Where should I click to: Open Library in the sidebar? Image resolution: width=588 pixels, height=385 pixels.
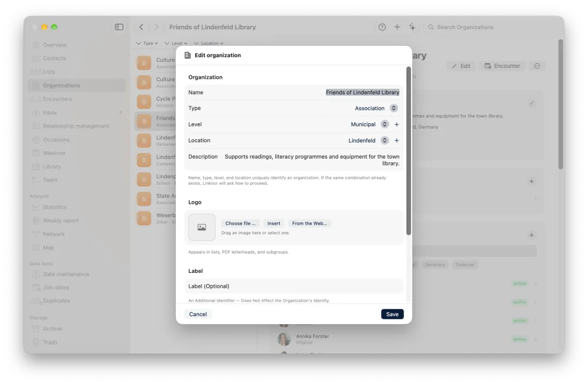coord(78,167)
